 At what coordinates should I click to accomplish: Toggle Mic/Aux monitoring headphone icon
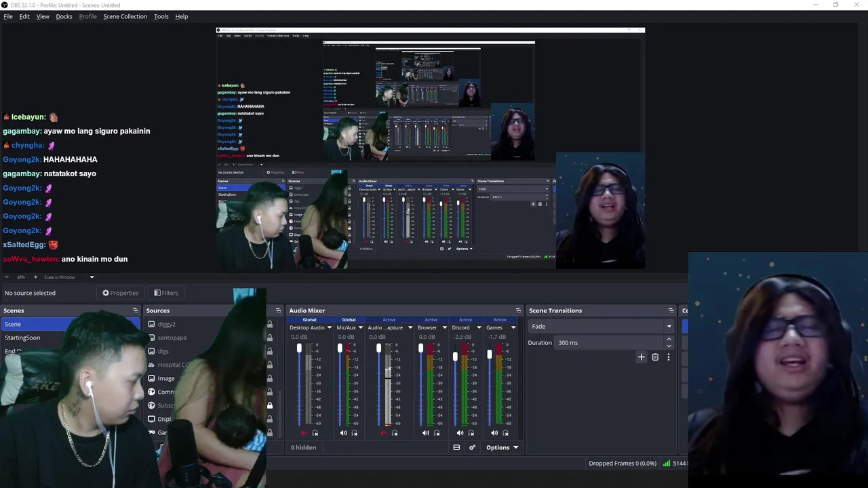coord(355,433)
